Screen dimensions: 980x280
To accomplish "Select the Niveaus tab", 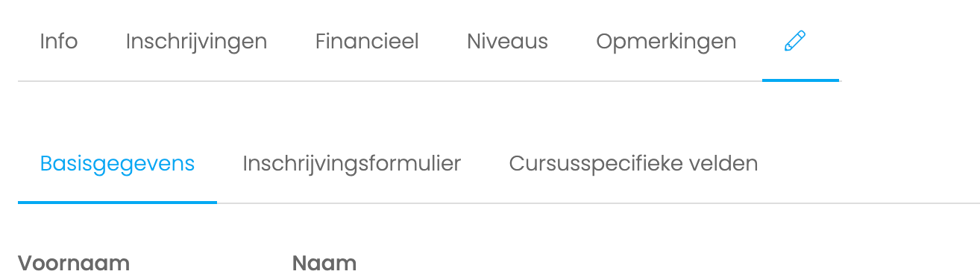I will pos(507,42).
